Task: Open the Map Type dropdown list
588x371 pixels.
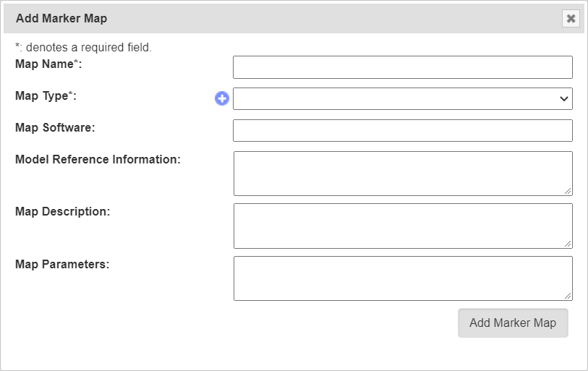Action: point(402,99)
